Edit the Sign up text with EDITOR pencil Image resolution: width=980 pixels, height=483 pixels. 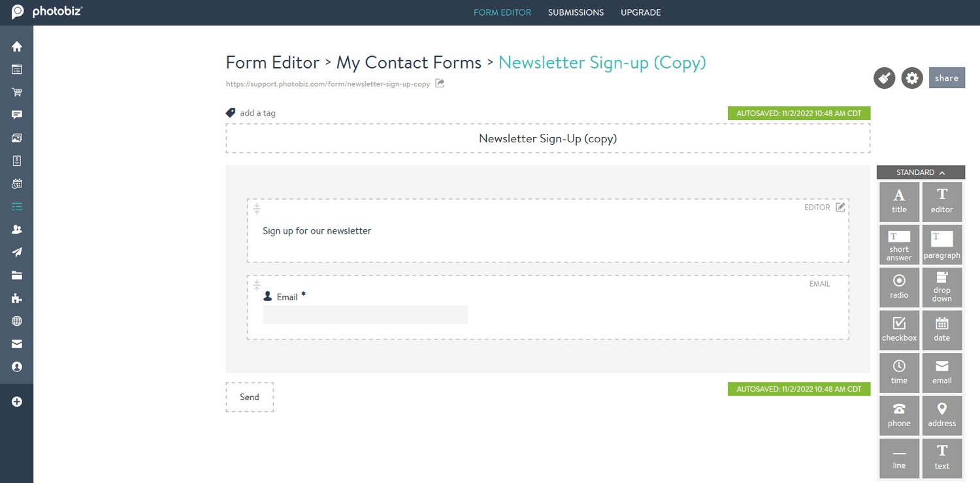click(x=840, y=207)
